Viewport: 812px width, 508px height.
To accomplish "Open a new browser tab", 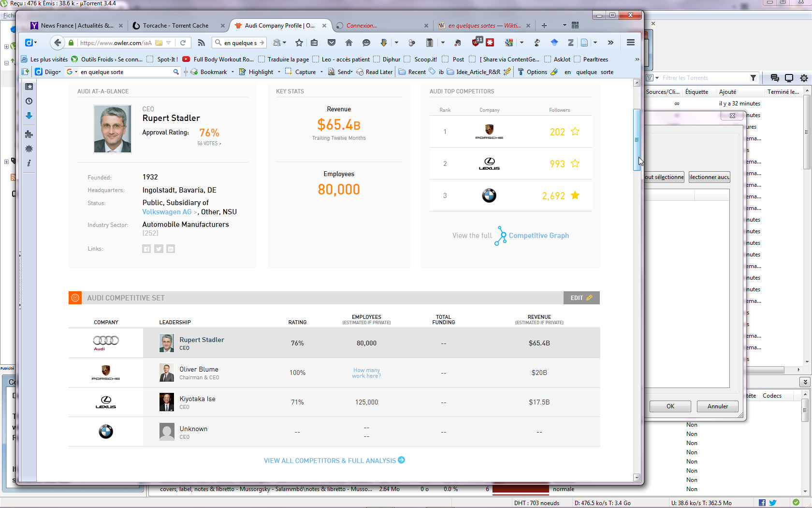I will click(544, 25).
